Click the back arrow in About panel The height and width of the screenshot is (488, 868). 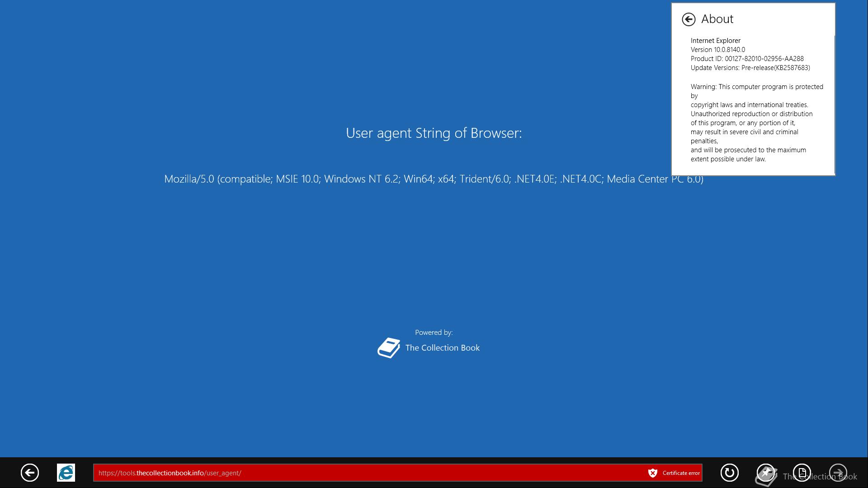689,19
